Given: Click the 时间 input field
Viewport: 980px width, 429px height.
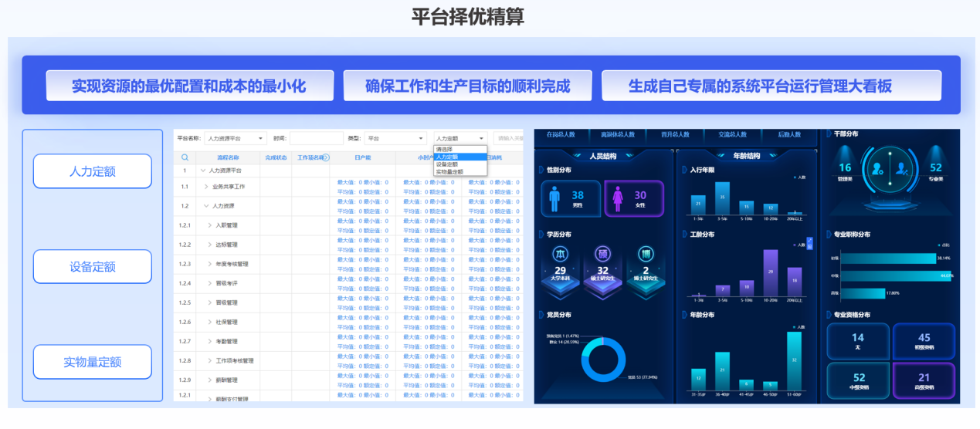Looking at the screenshot, I should tap(317, 139).
